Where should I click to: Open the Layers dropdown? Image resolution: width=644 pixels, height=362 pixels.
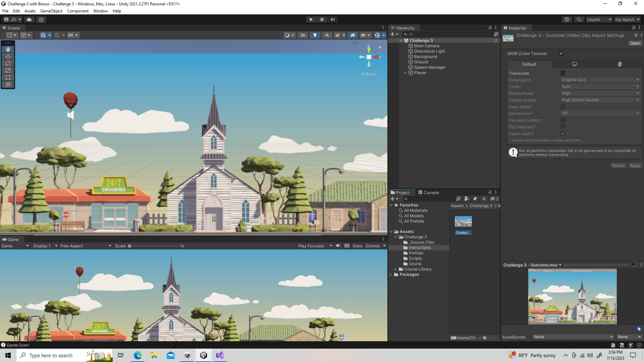coord(599,19)
